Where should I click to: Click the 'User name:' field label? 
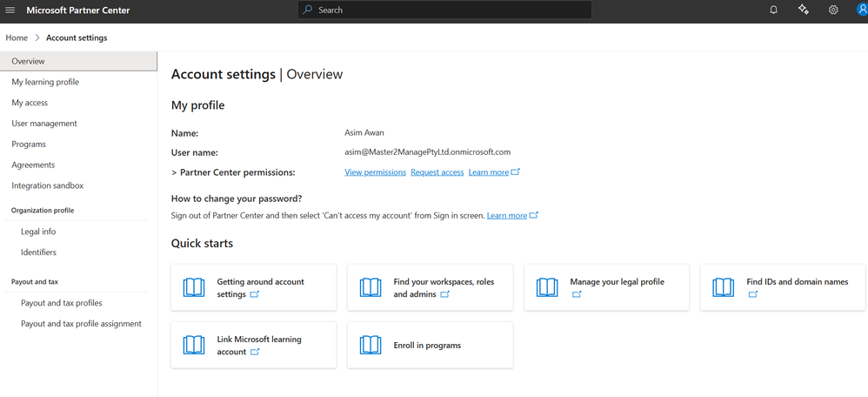point(195,152)
